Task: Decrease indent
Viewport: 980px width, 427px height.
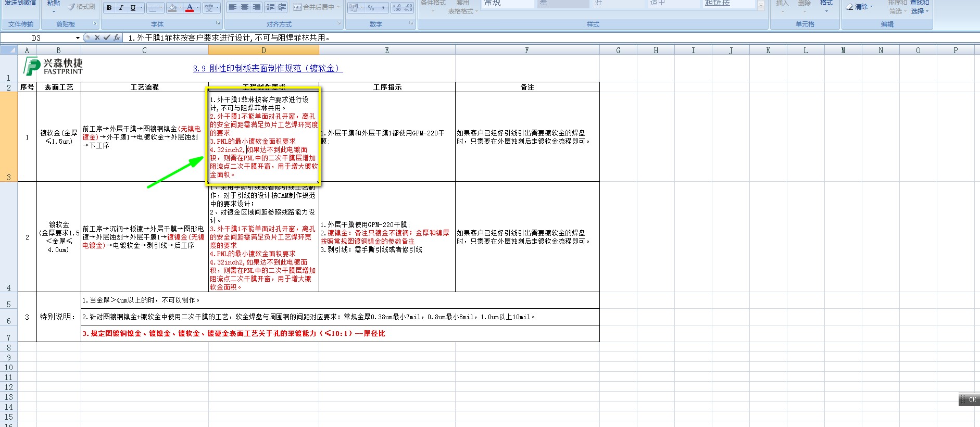Action: click(x=270, y=7)
